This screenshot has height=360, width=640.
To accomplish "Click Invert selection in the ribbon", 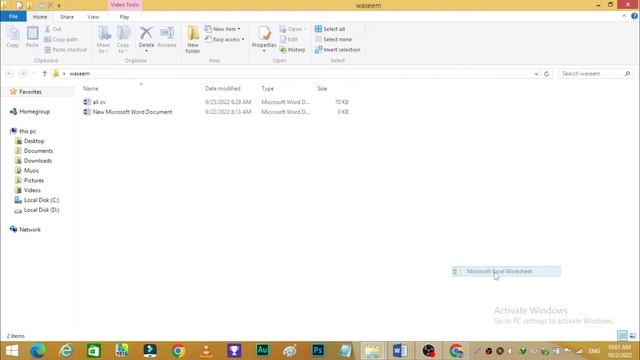I will click(x=337, y=50).
